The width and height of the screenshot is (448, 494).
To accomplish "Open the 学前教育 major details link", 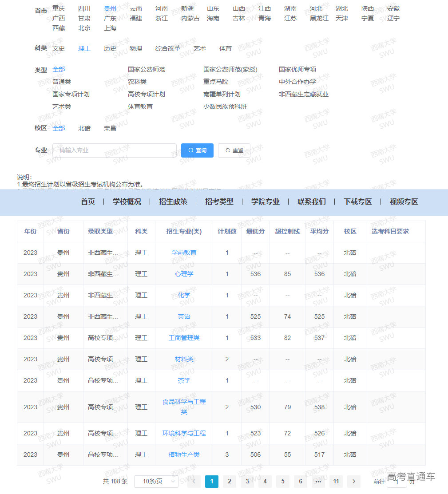I will (x=183, y=253).
